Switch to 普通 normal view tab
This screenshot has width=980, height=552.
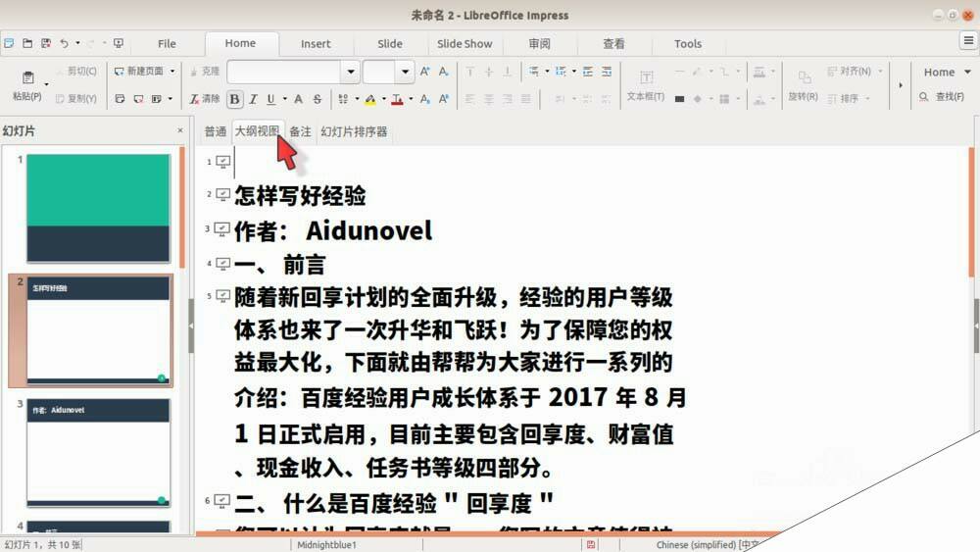click(215, 131)
